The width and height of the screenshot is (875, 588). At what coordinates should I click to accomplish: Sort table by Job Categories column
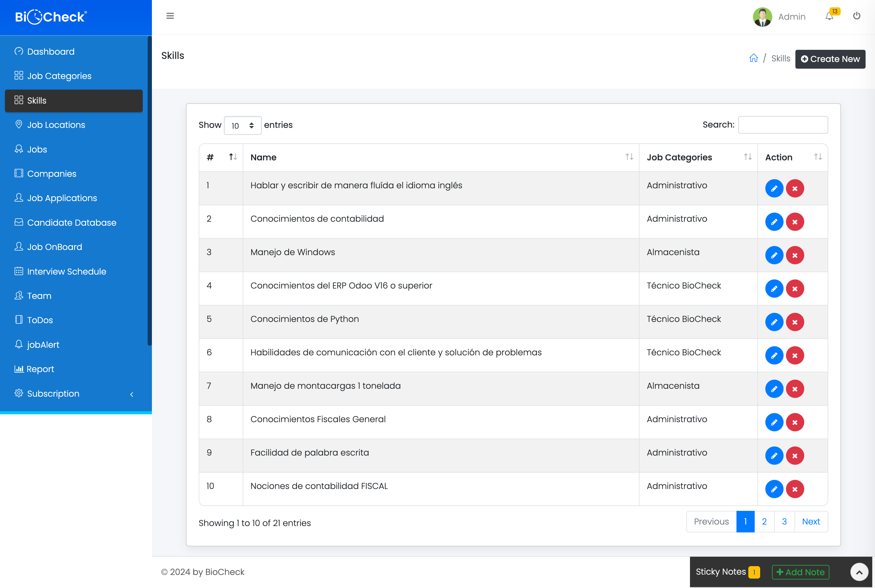(698, 158)
